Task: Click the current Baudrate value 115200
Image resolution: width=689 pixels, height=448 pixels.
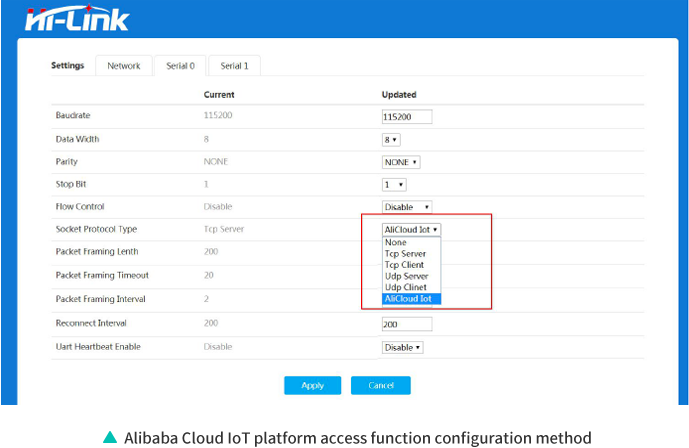Action: (x=218, y=115)
